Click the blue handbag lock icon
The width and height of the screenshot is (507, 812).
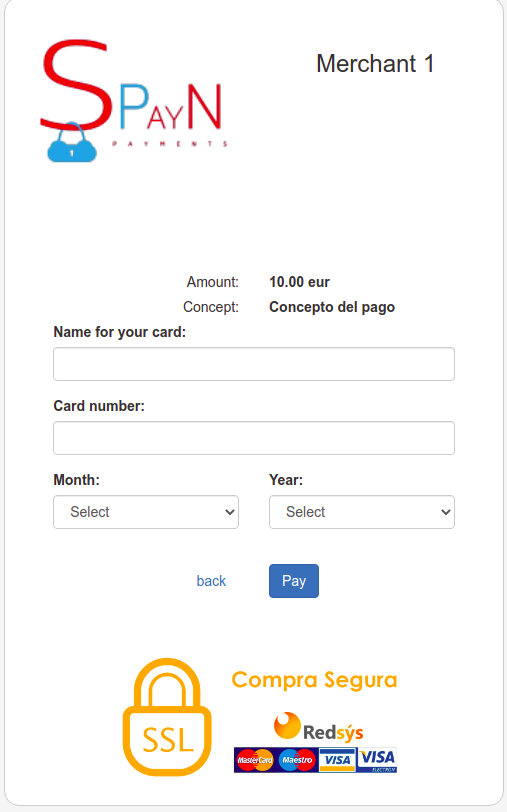pos(72,143)
